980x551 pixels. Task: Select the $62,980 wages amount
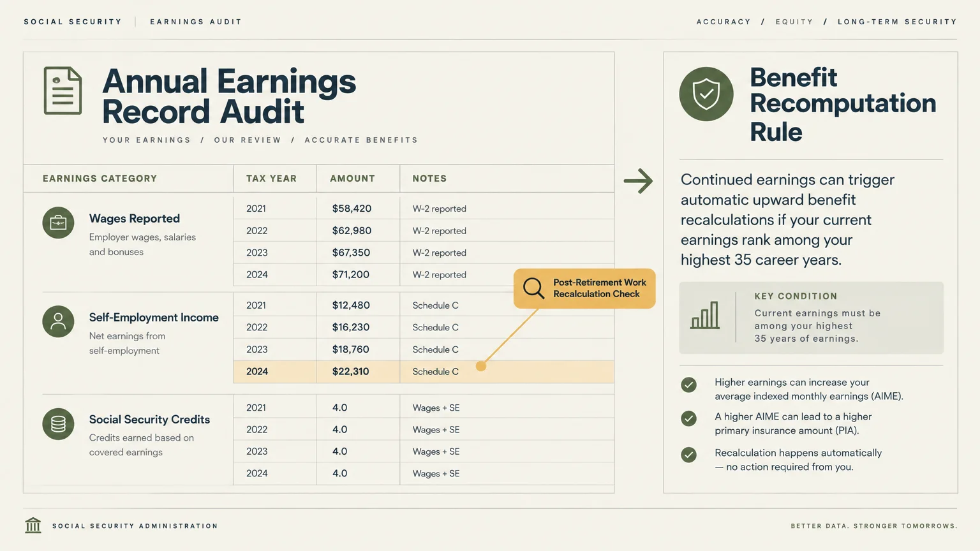coord(352,231)
